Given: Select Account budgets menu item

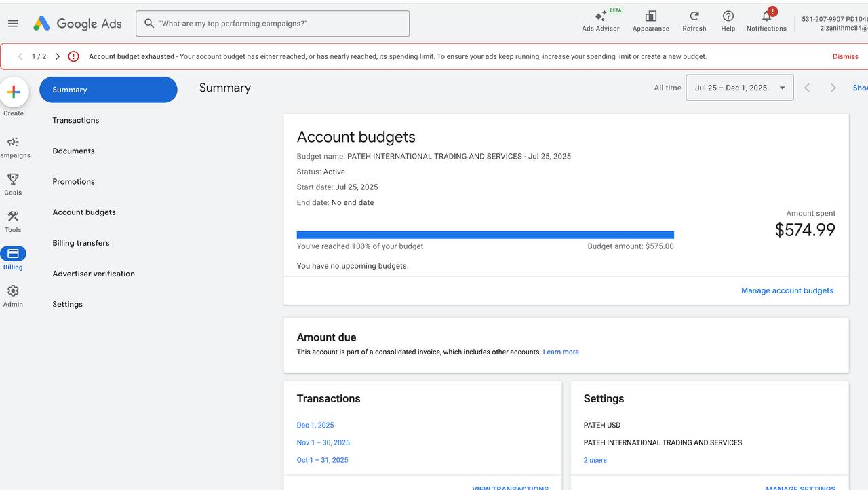Looking at the screenshot, I should 84,212.
